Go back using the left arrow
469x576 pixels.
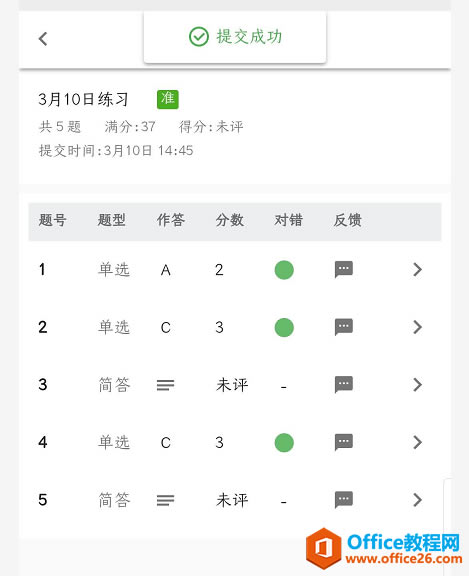click(43, 39)
